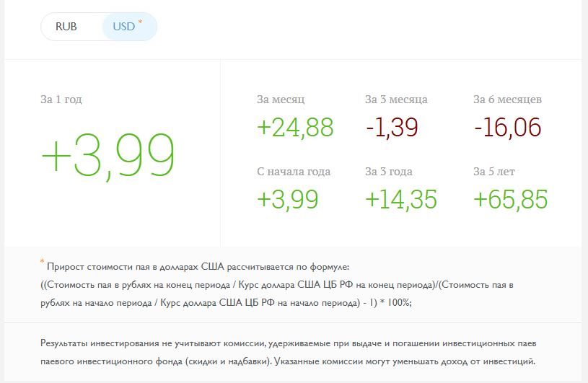Viewport: 588px width, 383px height.
Task: Select the USD currency option
Action: click(x=124, y=27)
